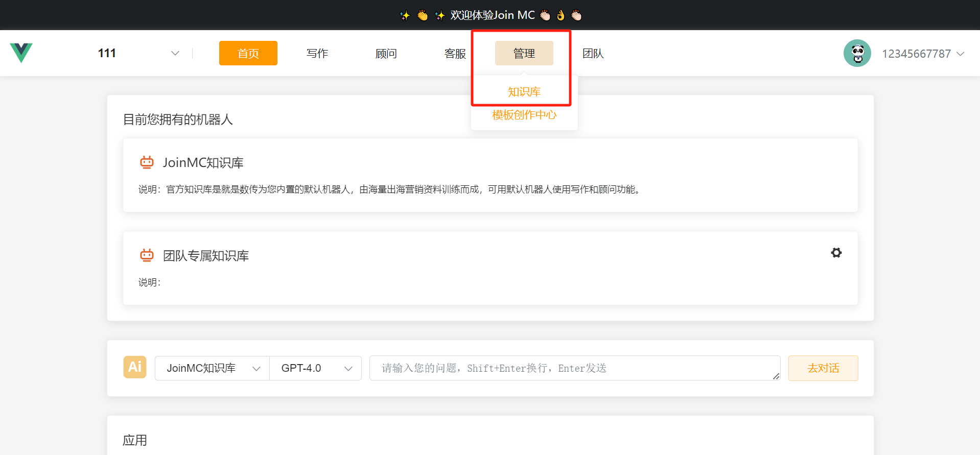Click the 管理 menu item

[x=524, y=53]
